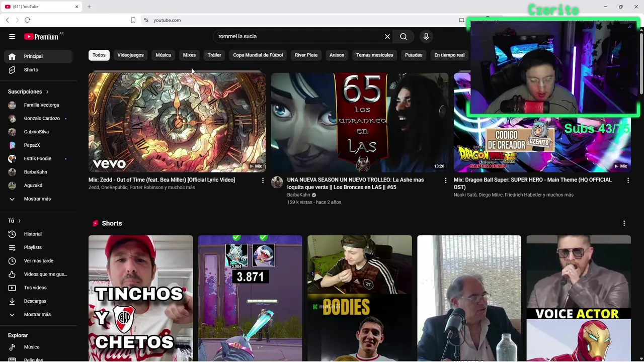Open Shorts section more options
The width and height of the screenshot is (644, 362).
click(x=624, y=223)
